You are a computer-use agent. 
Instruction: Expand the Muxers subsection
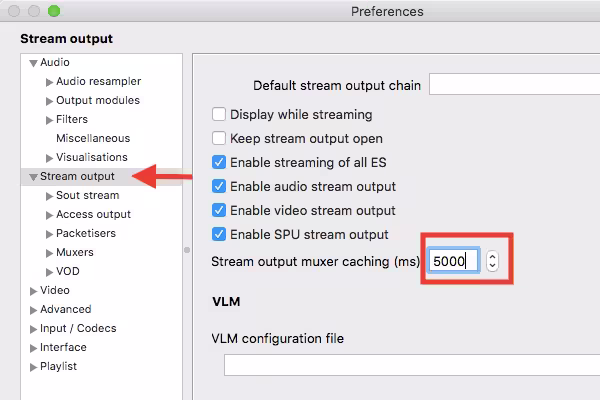49,253
